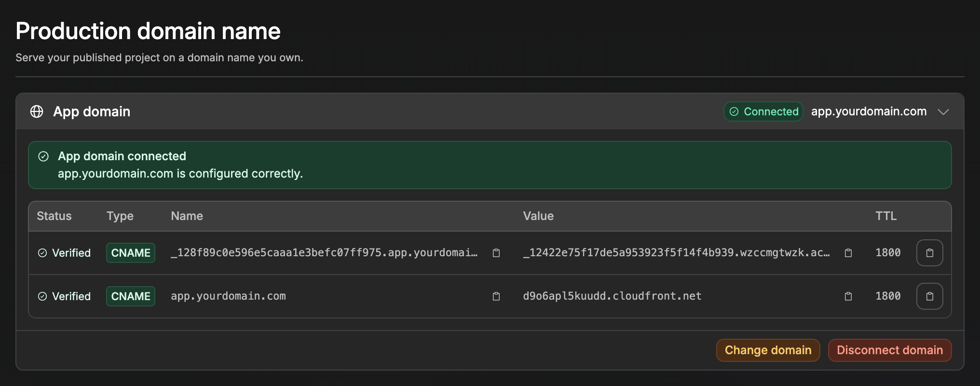The height and width of the screenshot is (386, 980).
Task: Select the _128f89c0e596e5caaa1e3befc07ff975 name text
Action: point(324,253)
